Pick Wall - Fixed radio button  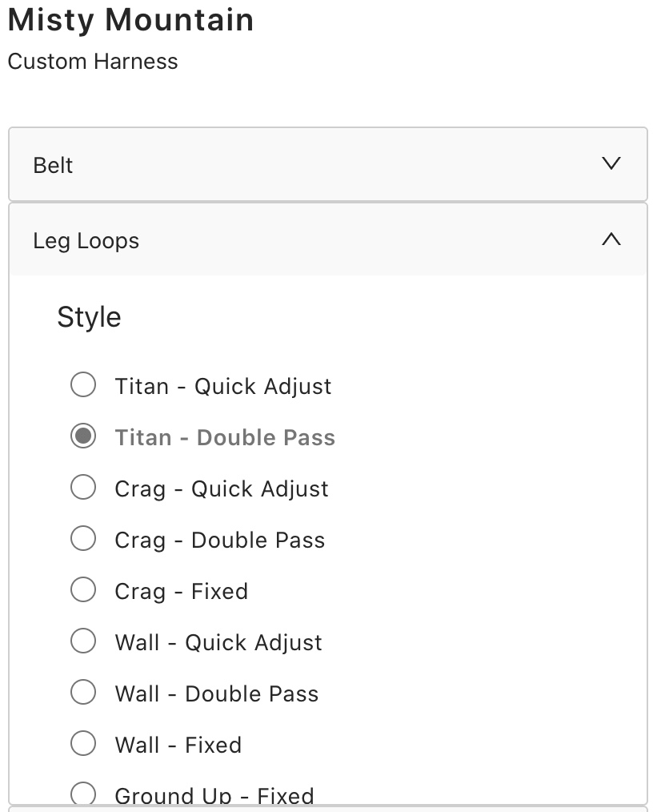pyautogui.click(x=83, y=744)
